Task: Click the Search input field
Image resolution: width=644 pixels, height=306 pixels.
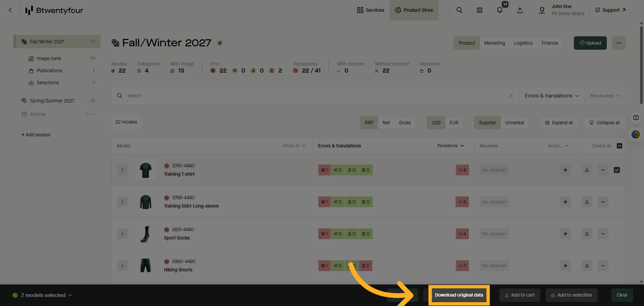Action: pos(312,96)
